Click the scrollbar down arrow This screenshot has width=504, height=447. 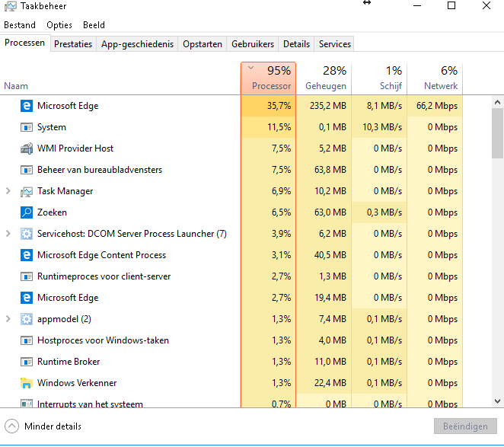point(497,401)
